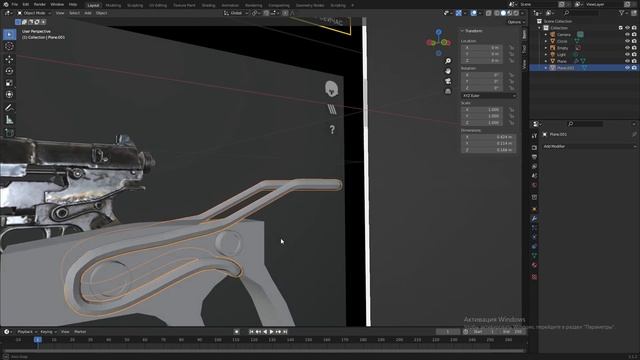Viewport: 640px width, 360px height.
Task: Open the viewport Select menu
Action: pos(74,13)
